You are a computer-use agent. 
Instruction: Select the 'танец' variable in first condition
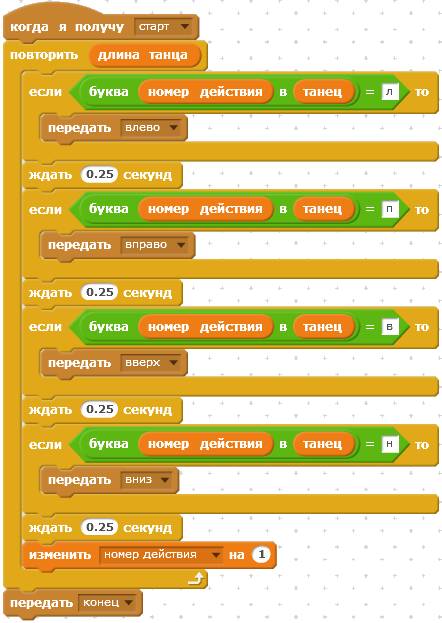click(x=323, y=92)
